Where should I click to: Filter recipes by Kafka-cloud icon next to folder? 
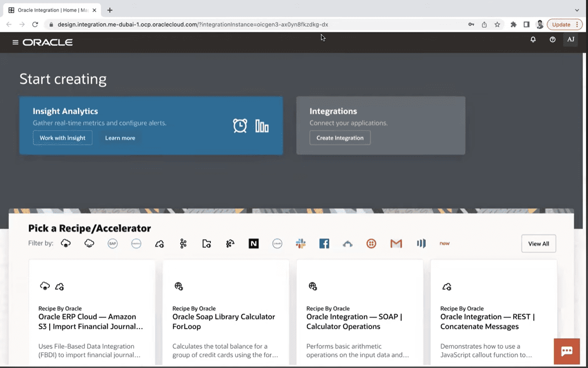pyautogui.click(x=230, y=244)
